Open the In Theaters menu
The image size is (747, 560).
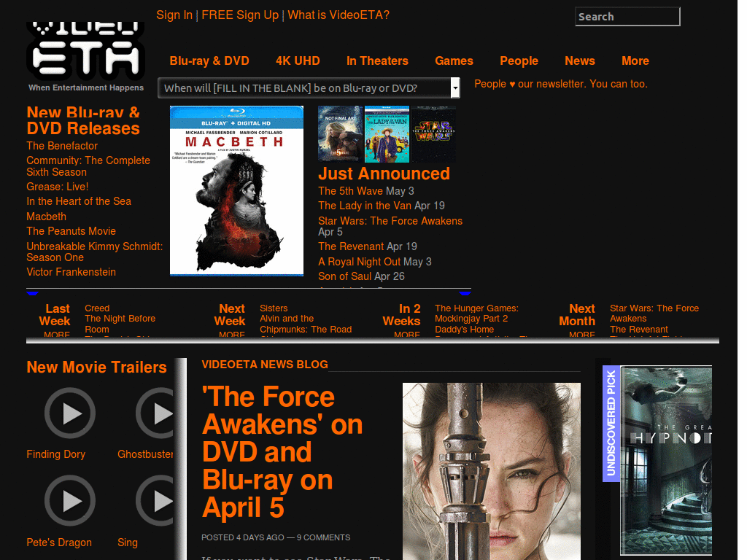(x=377, y=61)
